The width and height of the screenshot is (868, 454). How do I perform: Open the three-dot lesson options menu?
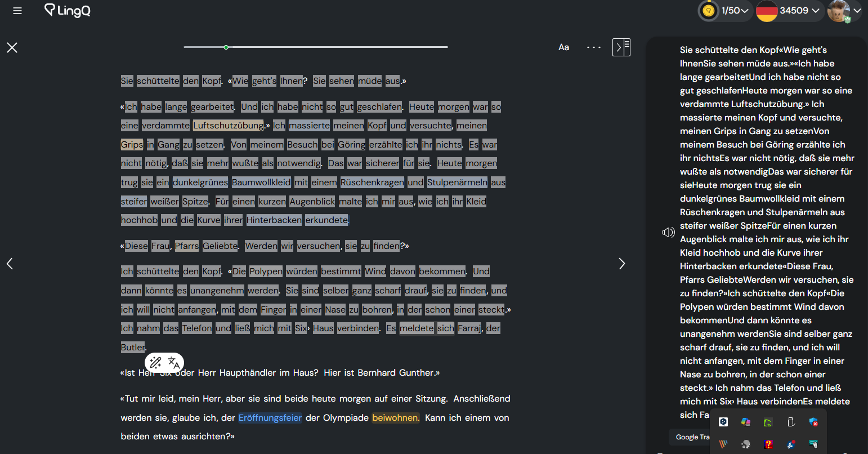point(594,47)
